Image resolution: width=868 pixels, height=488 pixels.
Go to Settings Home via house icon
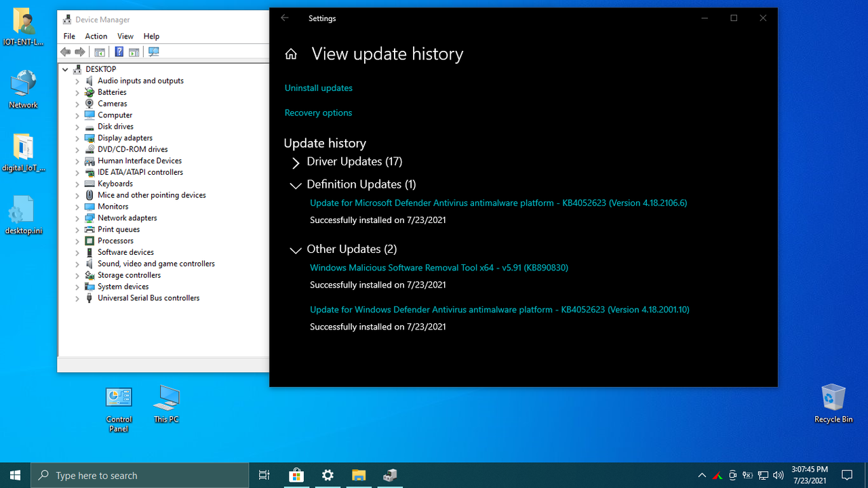(291, 54)
